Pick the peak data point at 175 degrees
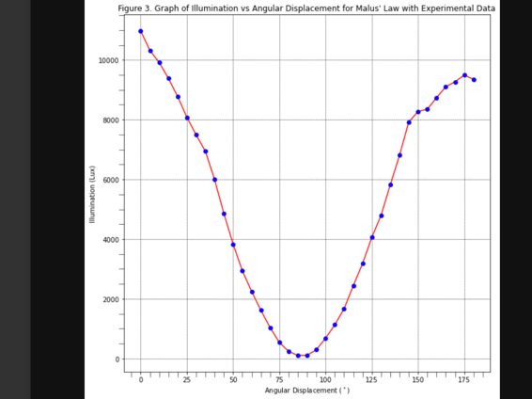This screenshot has height=399, width=532. pyautogui.click(x=465, y=75)
